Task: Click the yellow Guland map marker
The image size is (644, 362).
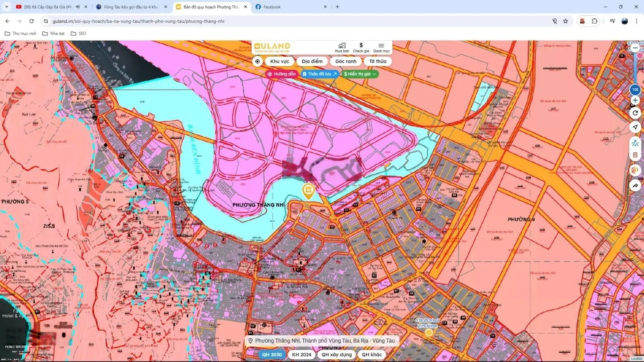Action: pyautogui.click(x=308, y=191)
